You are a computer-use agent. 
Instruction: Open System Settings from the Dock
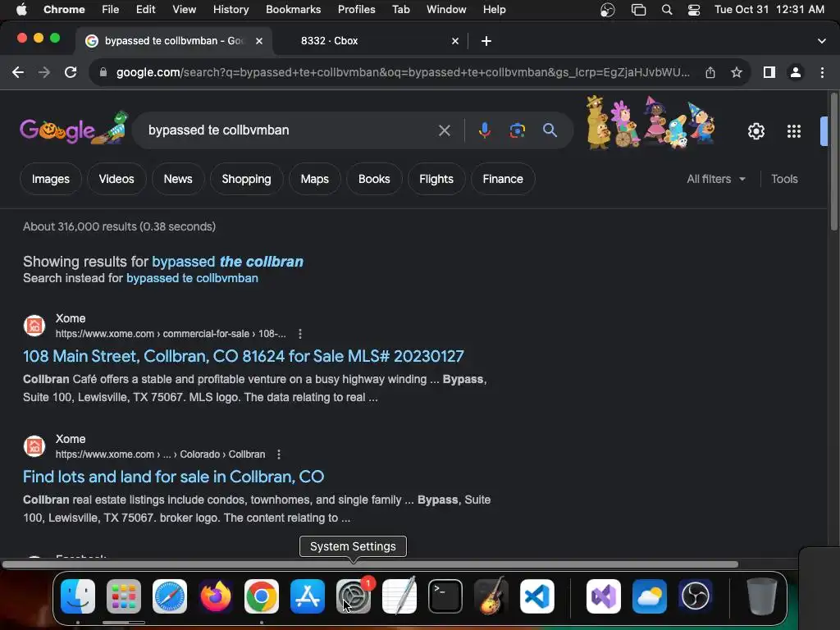354,596
